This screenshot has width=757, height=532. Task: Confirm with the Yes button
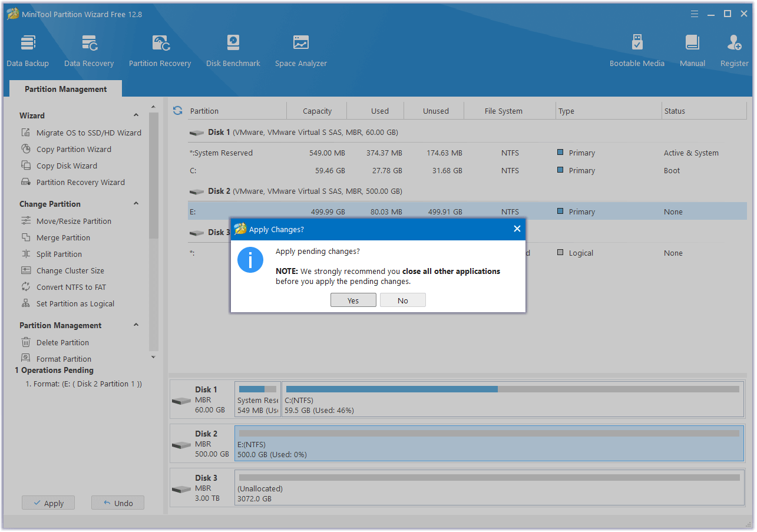[353, 300]
